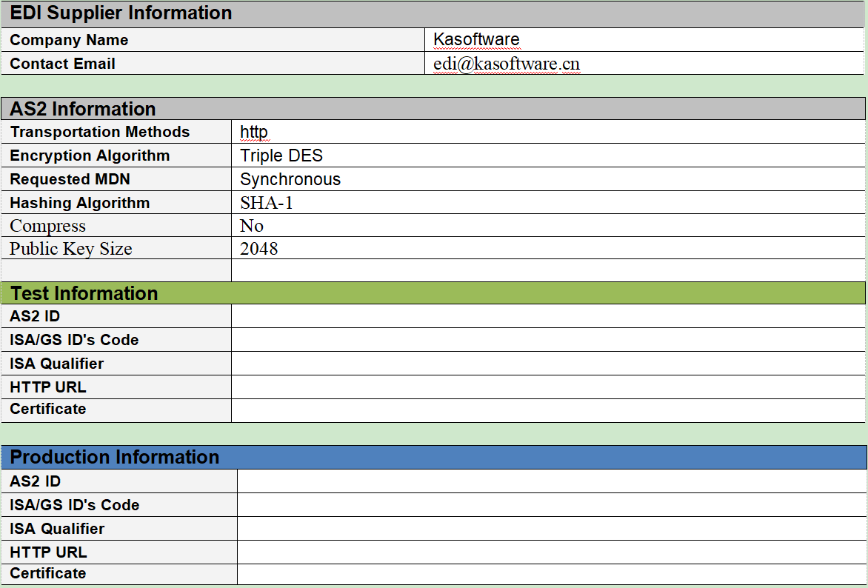Click the empty AS2 ID field under Test Information

coord(547,317)
